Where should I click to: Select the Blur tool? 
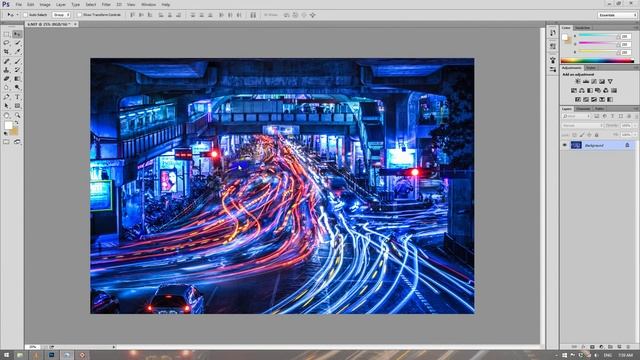tap(7, 87)
